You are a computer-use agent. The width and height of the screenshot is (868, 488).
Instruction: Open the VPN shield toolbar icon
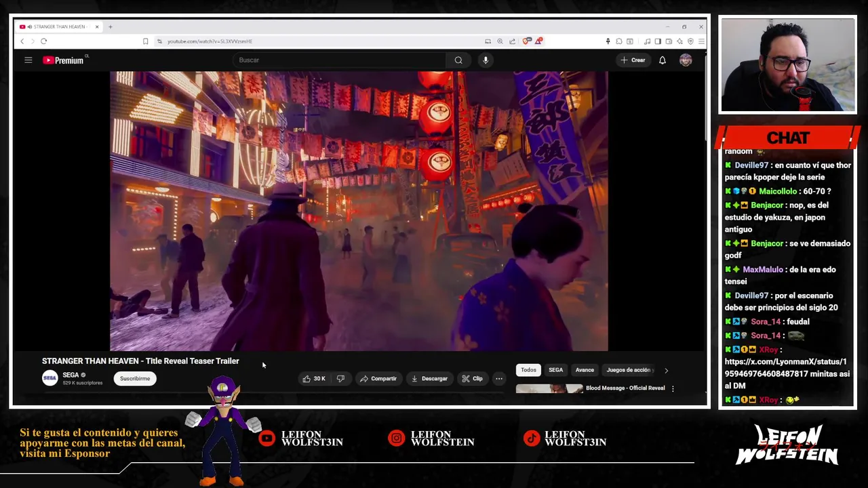690,41
